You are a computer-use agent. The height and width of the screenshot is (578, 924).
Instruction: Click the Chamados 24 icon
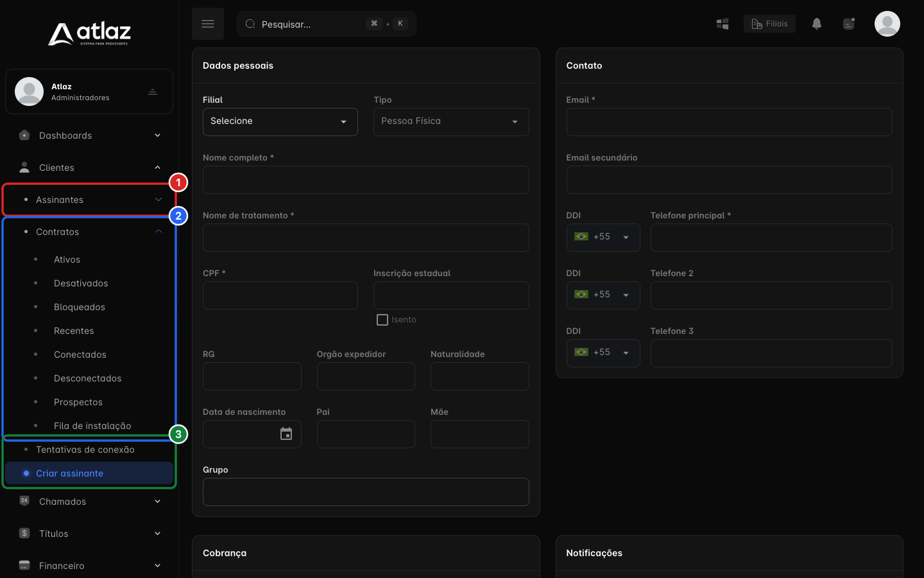(24, 501)
